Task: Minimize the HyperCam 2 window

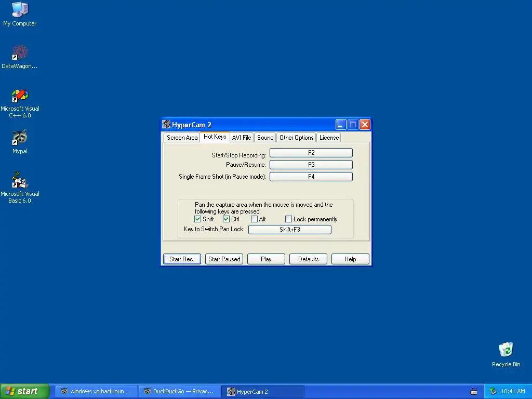Action: 341,125
